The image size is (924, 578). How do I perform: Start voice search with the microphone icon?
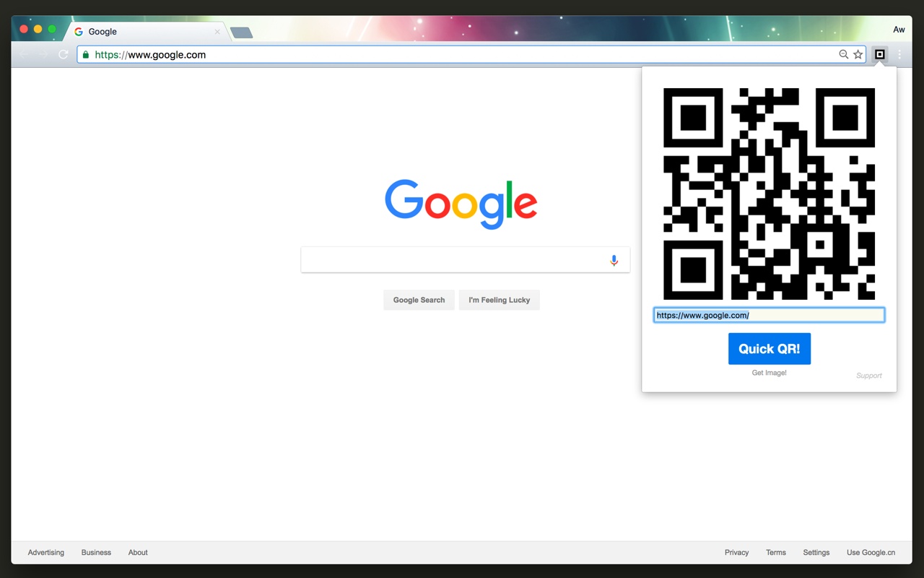(614, 260)
